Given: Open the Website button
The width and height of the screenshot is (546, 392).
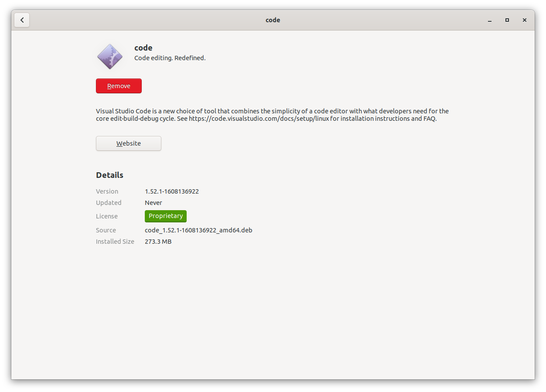Looking at the screenshot, I should click(x=129, y=143).
